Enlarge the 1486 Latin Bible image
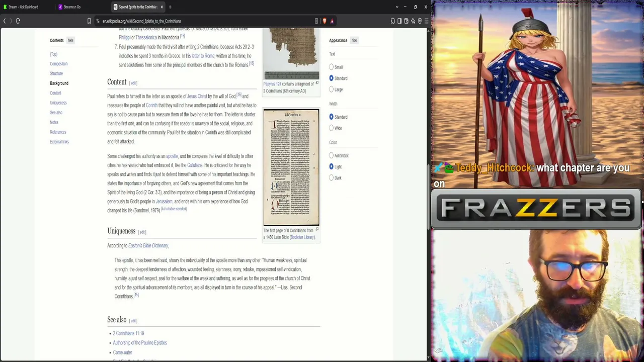Screen dimensions: 644x362 tap(317, 229)
